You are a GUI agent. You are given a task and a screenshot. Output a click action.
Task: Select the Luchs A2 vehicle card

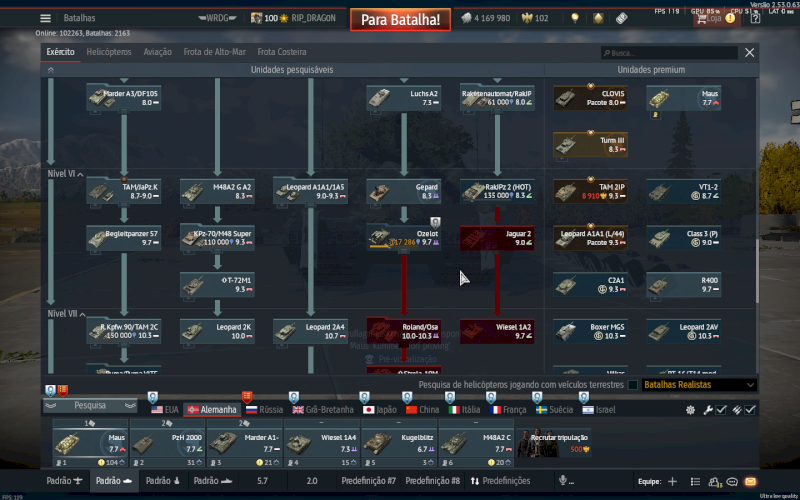[404, 97]
